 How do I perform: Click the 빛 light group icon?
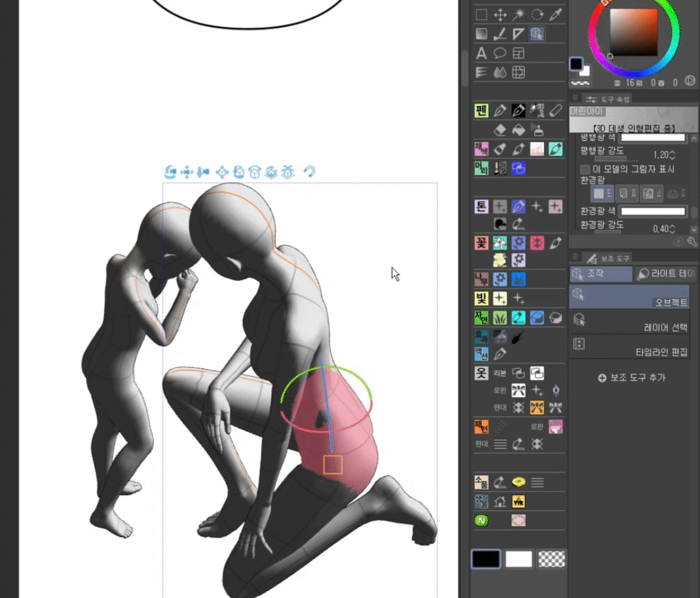click(x=481, y=298)
